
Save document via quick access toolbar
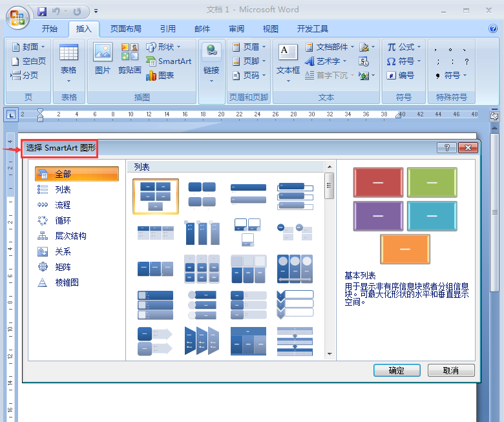pos(42,12)
